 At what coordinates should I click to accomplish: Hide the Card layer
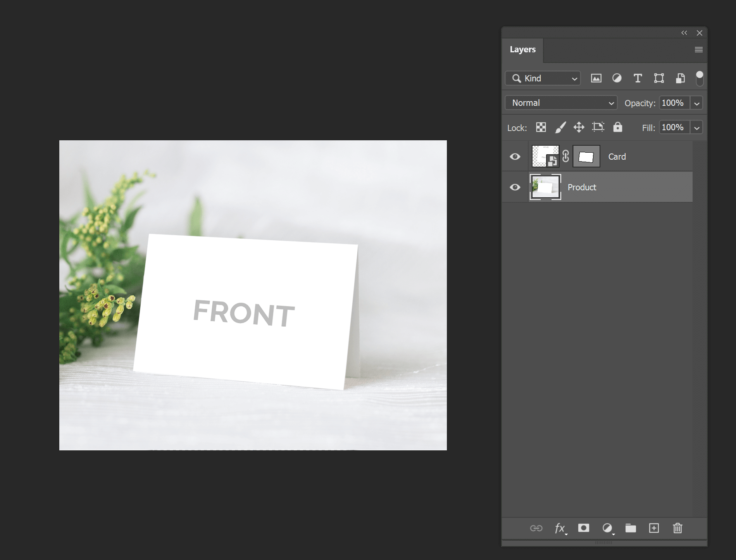coord(515,156)
